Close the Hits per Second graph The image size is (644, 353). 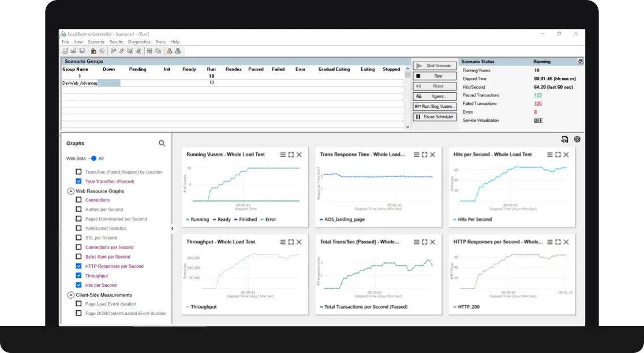tap(566, 155)
